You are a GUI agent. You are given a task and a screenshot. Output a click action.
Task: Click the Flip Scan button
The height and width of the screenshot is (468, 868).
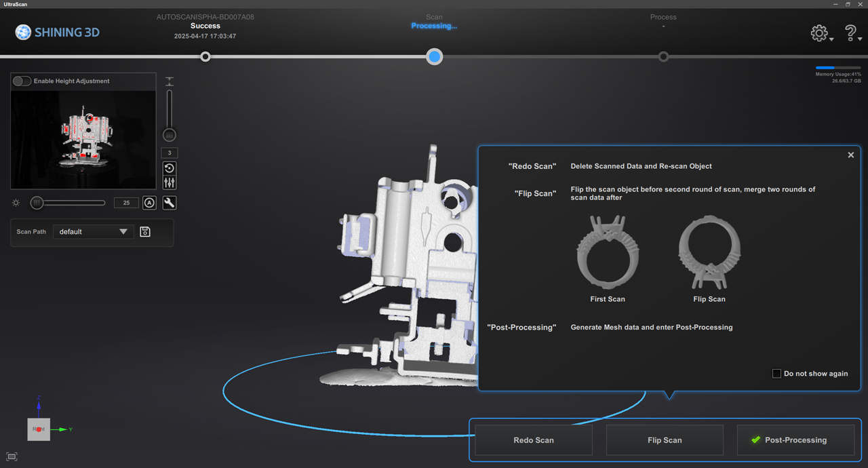[x=665, y=440]
